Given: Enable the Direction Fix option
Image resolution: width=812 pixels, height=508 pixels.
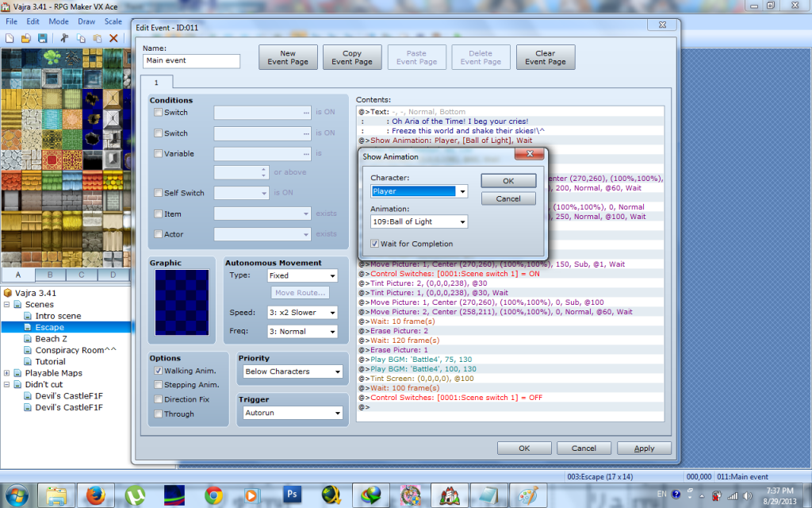Looking at the screenshot, I should click(x=159, y=399).
